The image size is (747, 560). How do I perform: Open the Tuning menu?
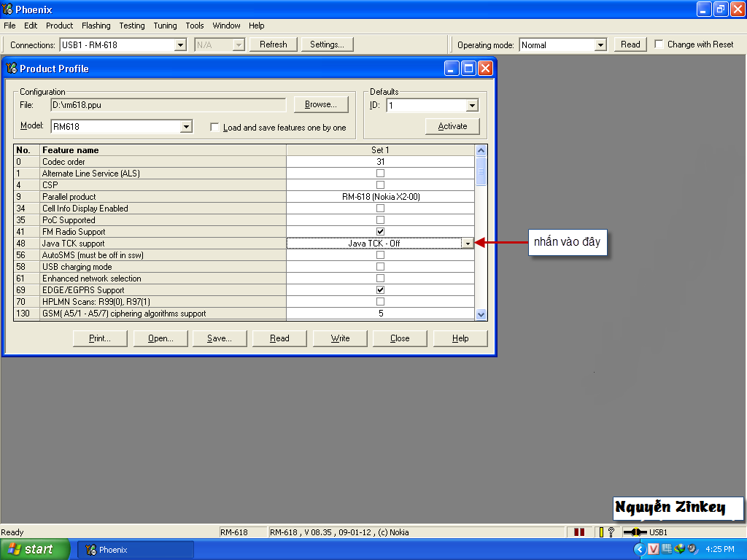click(165, 26)
